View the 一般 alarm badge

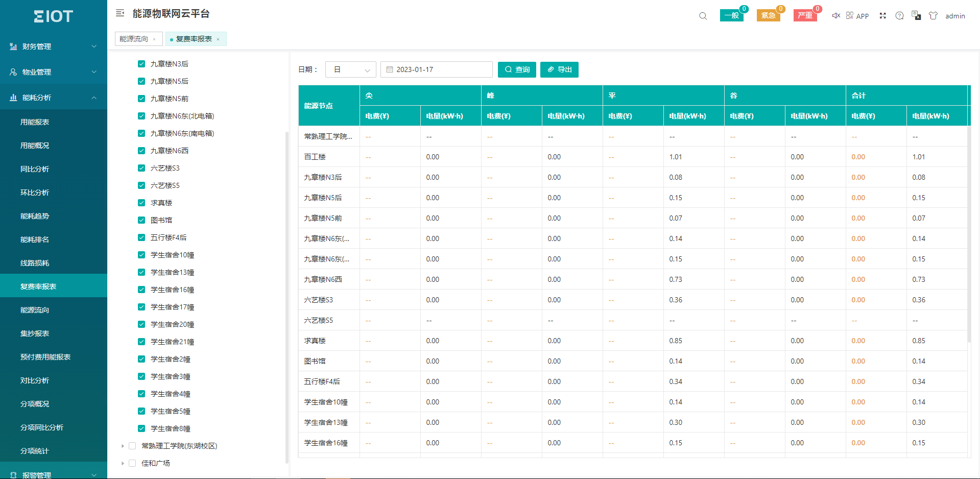tap(732, 15)
